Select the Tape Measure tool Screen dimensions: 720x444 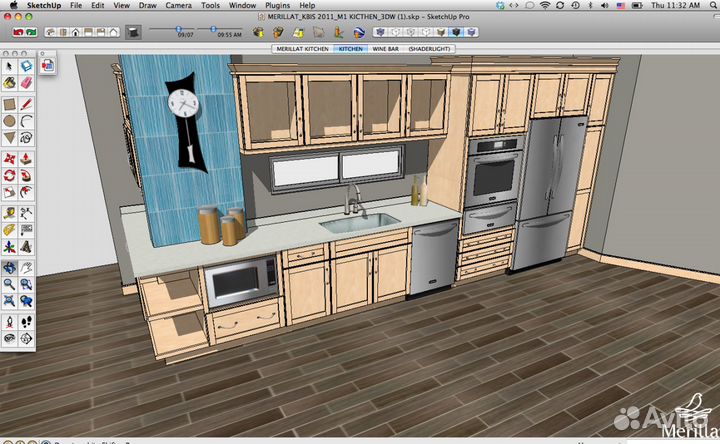tap(9, 213)
